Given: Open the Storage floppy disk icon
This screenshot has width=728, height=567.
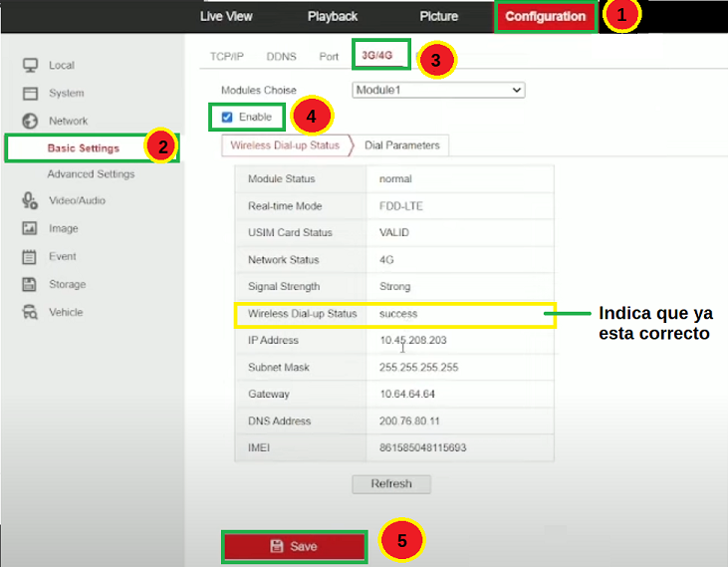Looking at the screenshot, I should (29, 284).
